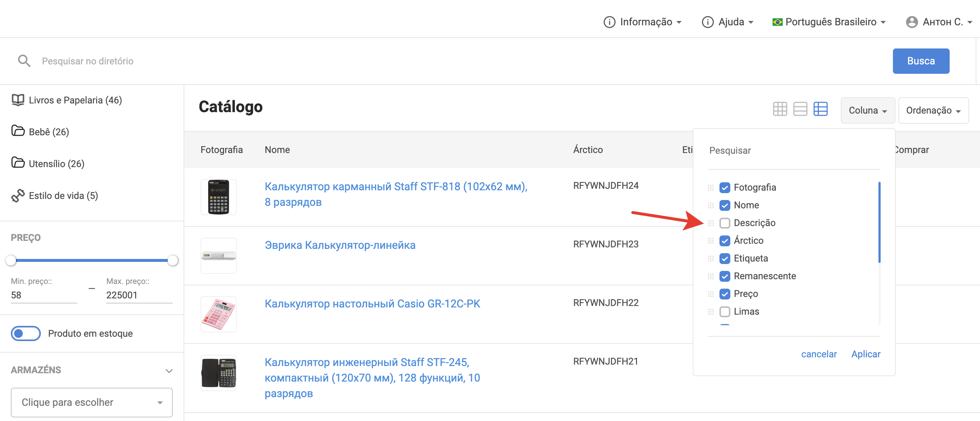Image resolution: width=980 pixels, height=421 pixels.
Task: Click the Min. preço input showing 58
Action: [44, 295]
